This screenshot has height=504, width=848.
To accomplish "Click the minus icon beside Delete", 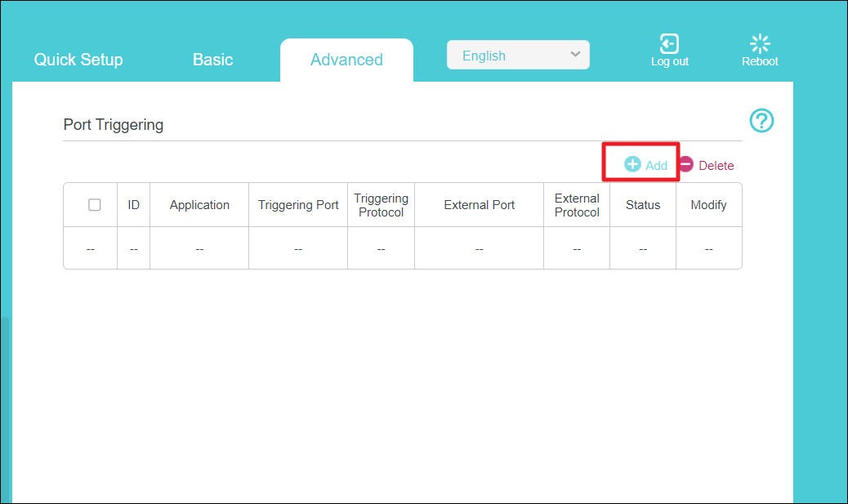I will pos(686,164).
